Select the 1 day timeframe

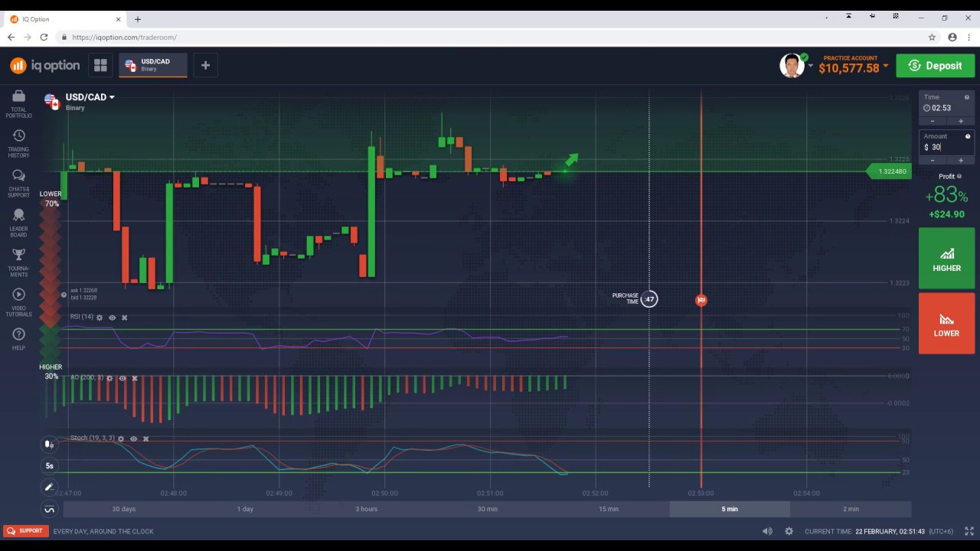coord(245,509)
